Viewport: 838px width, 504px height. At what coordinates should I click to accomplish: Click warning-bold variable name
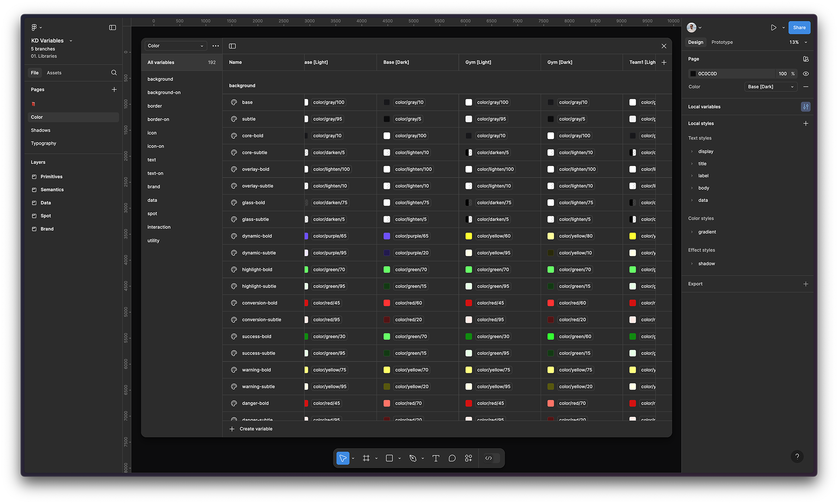pyautogui.click(x=256, y=370)
